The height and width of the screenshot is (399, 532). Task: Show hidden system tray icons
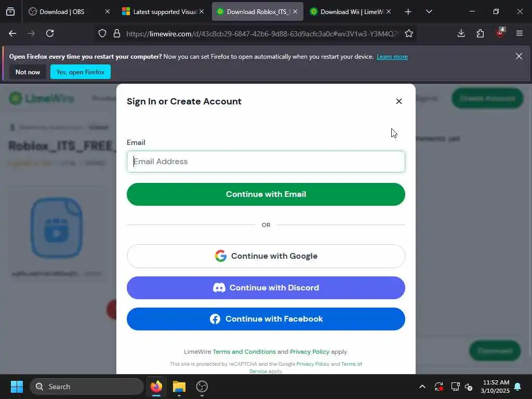[422, 387]
